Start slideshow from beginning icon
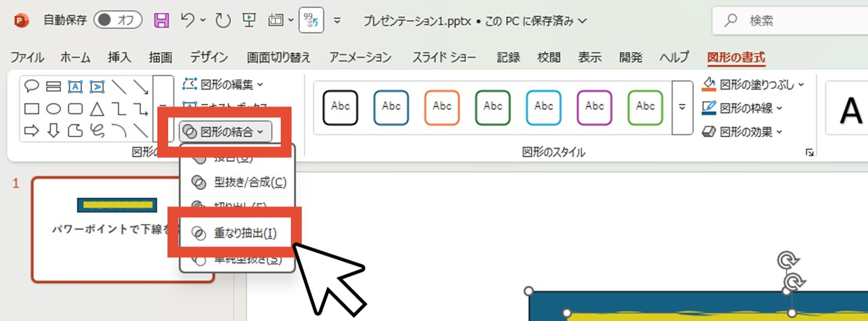 click(x=249, y=20)
